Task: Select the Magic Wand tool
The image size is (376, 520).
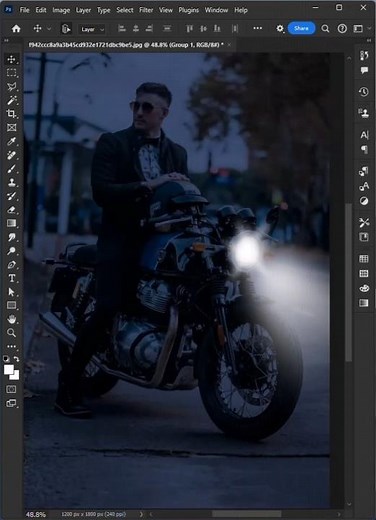Action: pyautogui.click(x=11, y=100)
